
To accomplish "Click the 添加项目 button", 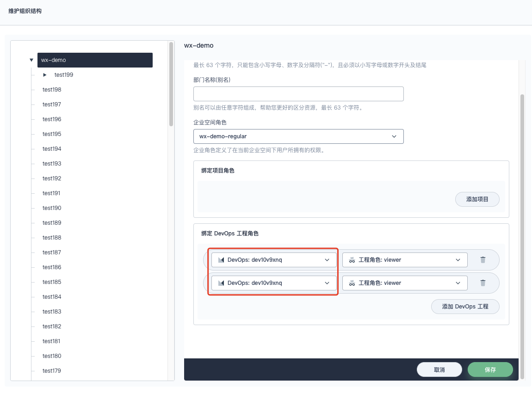I will click(477, 199).
